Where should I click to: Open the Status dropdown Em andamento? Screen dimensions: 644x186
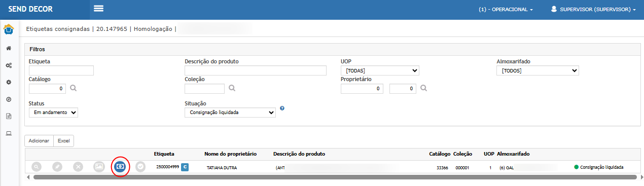[x=53, y=113]
